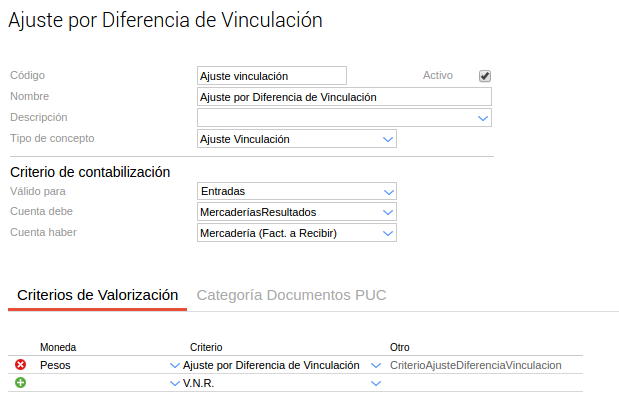Open the Tipo de concepto dropdown

click(x=388, y=139)
